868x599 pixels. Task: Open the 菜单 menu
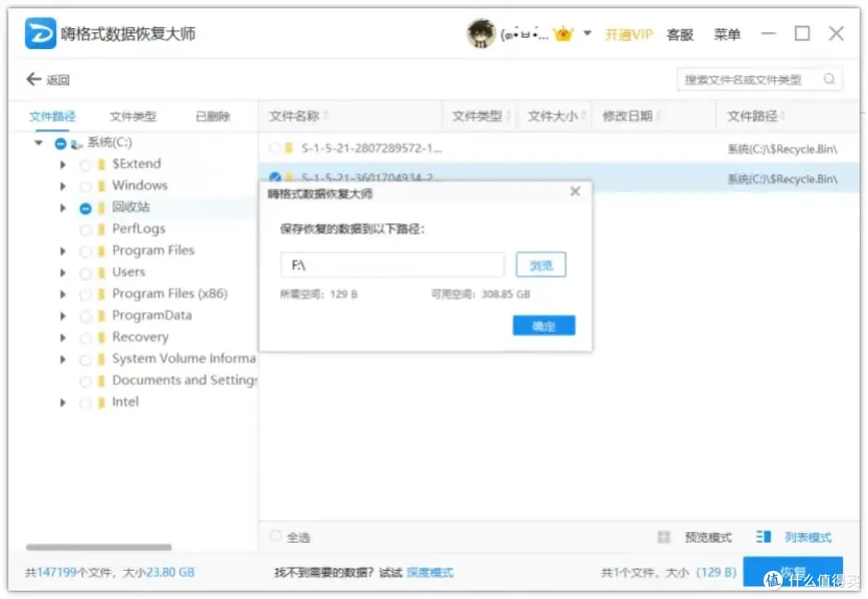coord(727,35)
